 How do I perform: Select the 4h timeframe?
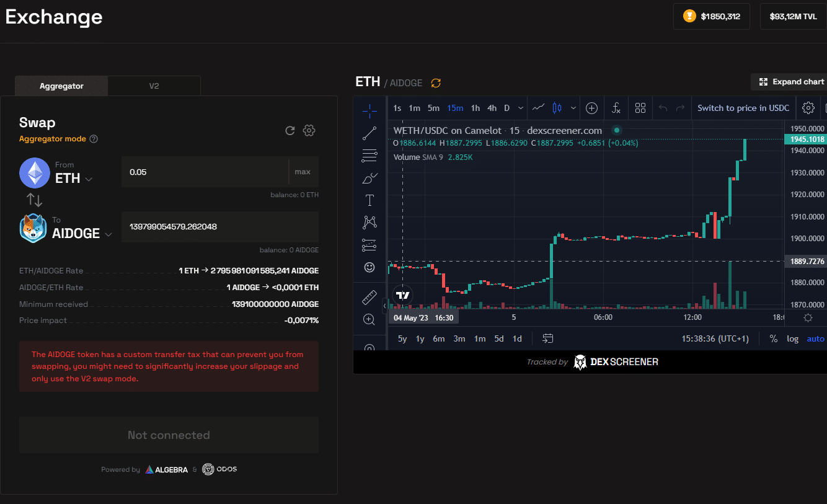(x=492, y=108)
